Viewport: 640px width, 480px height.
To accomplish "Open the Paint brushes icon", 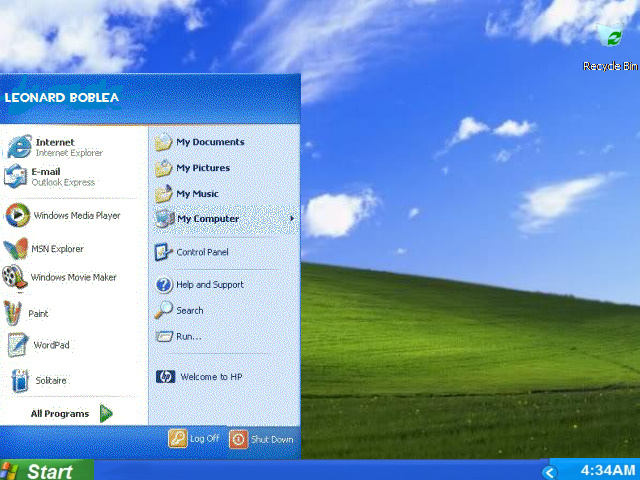I will point(12,313).
